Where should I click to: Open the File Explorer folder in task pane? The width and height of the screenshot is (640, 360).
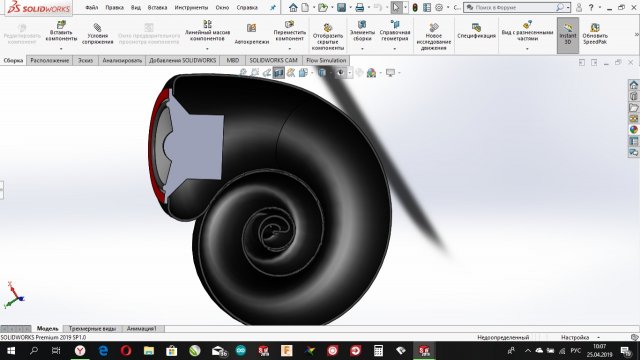pos(633,107)
